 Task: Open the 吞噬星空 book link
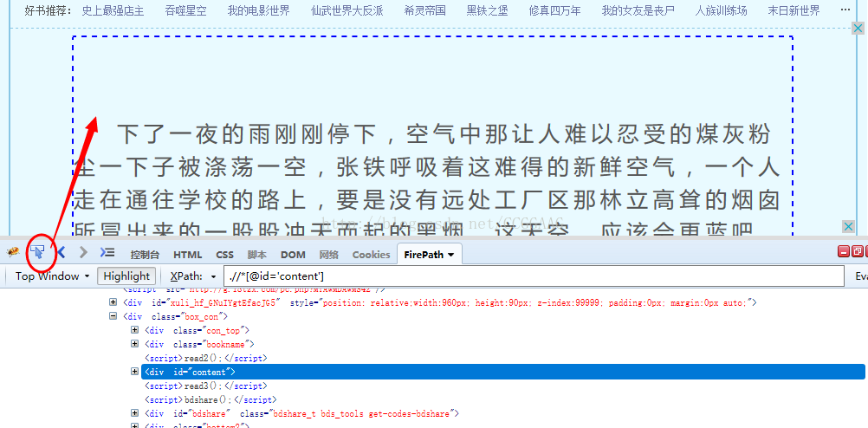click(186, 10)
